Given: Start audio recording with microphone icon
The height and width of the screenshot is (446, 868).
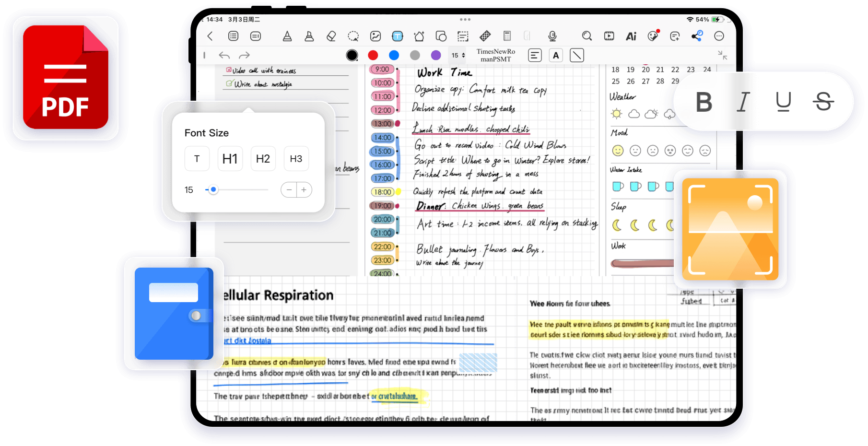Looking at the screenshot, I should coord(552,36).
